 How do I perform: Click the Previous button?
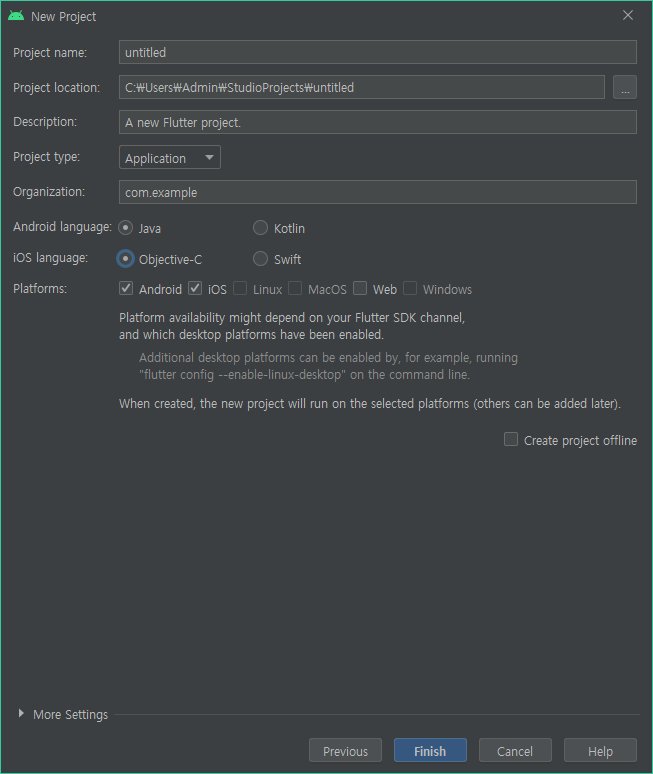tap(346, 751)
